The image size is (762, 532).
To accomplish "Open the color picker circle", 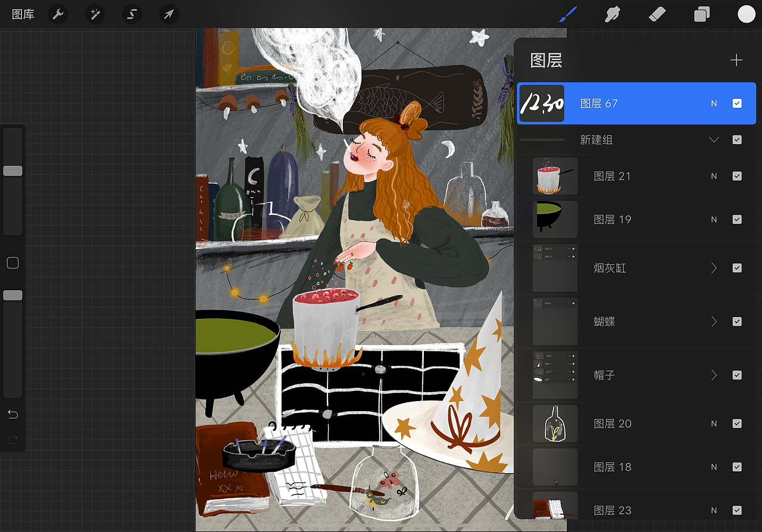I will click(746, 14).
